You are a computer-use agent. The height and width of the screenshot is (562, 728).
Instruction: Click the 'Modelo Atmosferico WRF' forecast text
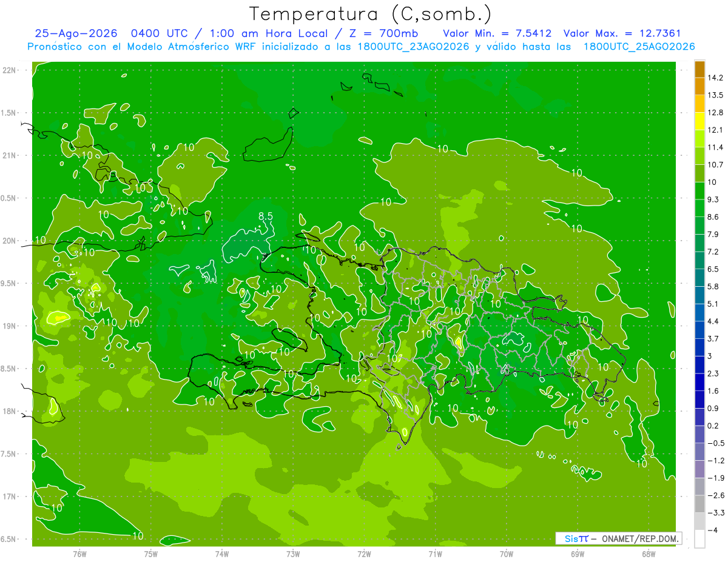tap(189, 47)
